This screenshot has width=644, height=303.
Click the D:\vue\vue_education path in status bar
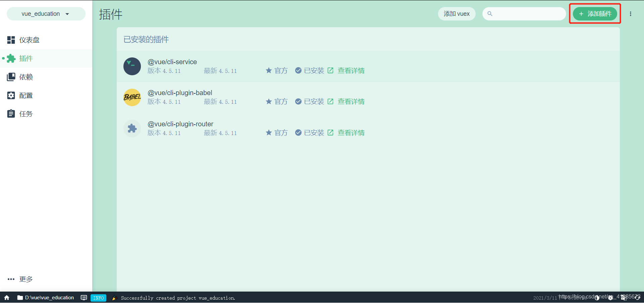click(x=50, y=298)
